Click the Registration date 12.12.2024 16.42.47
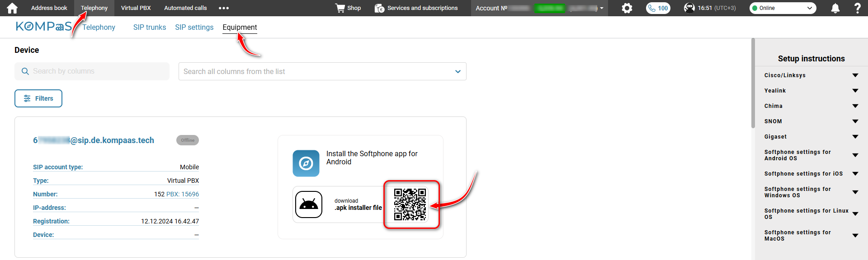 pos(170,221)
